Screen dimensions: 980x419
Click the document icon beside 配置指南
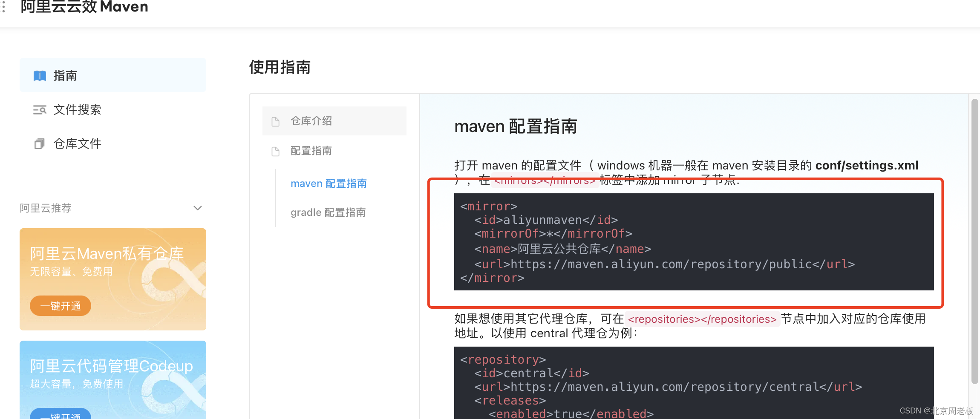tap(276, 151)
